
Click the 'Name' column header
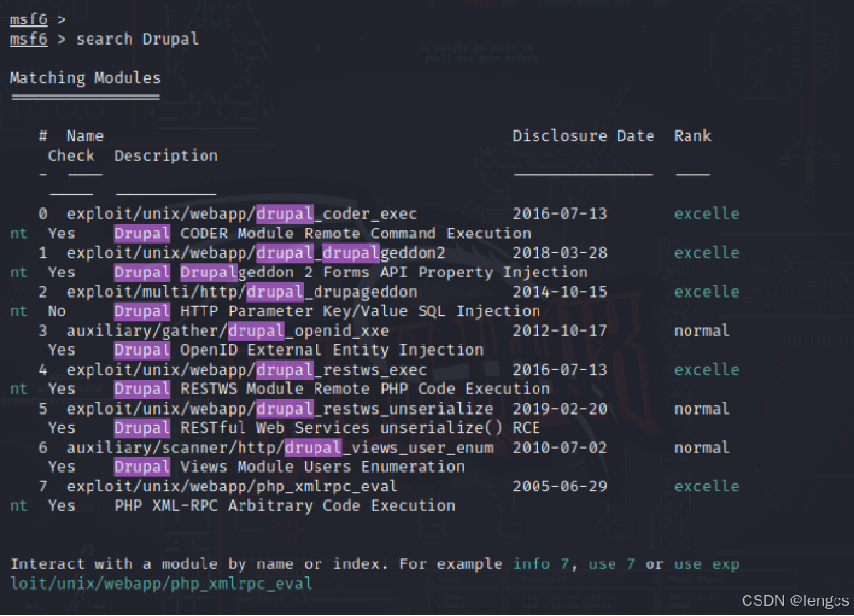86,136
